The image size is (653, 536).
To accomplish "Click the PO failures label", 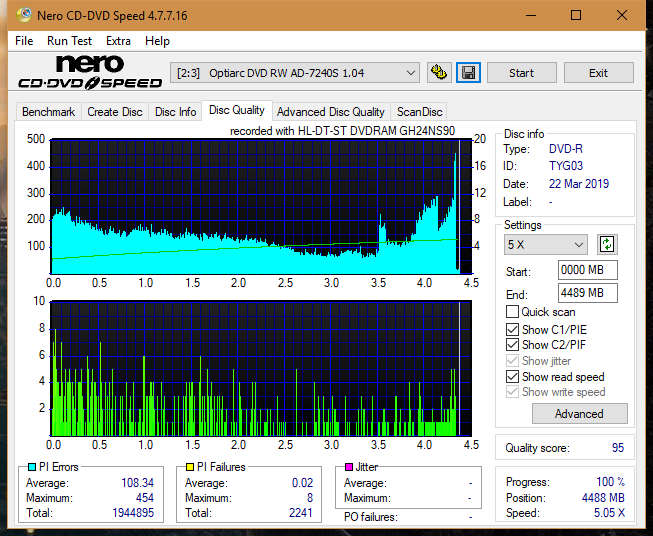I will (371, 517).
